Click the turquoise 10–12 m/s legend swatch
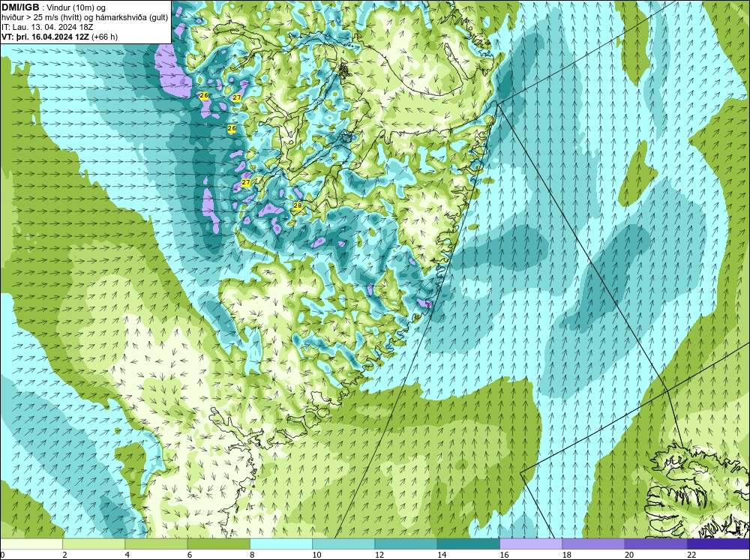 (x=343, y=544)
